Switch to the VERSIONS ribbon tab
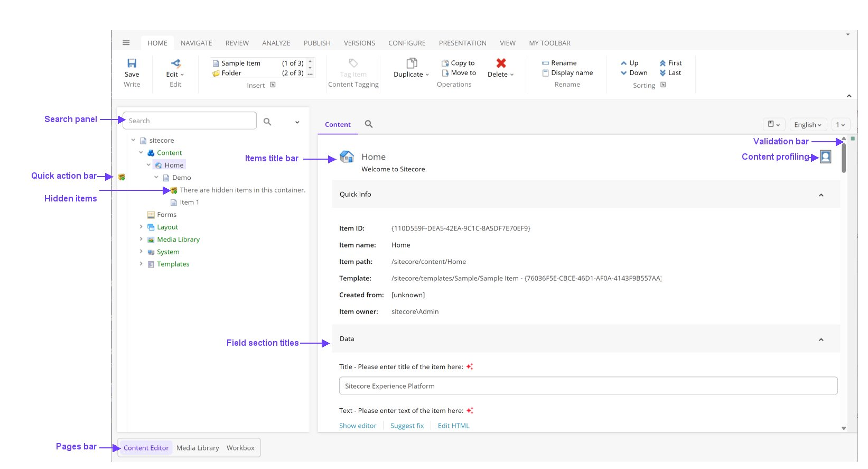This screenshot has width=868, height=469. tap(359, 43)
